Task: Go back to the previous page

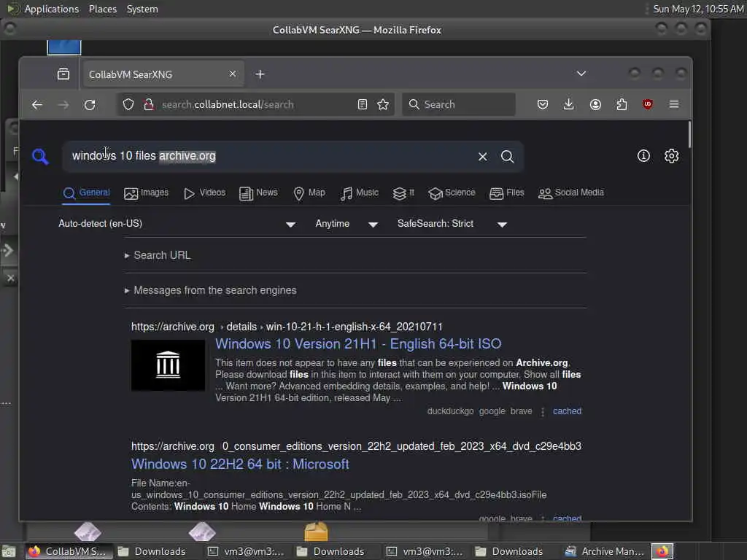Action: 36,105
